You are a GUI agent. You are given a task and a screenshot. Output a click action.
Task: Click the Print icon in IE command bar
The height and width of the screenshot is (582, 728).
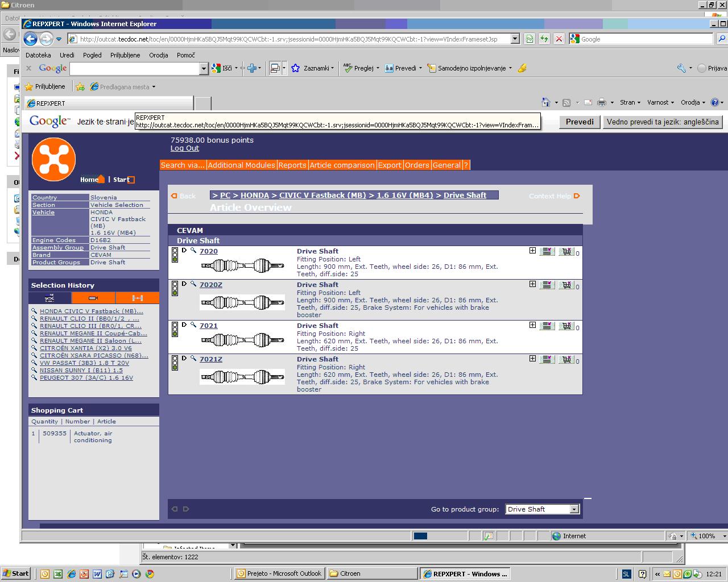[x=602, y=102]
